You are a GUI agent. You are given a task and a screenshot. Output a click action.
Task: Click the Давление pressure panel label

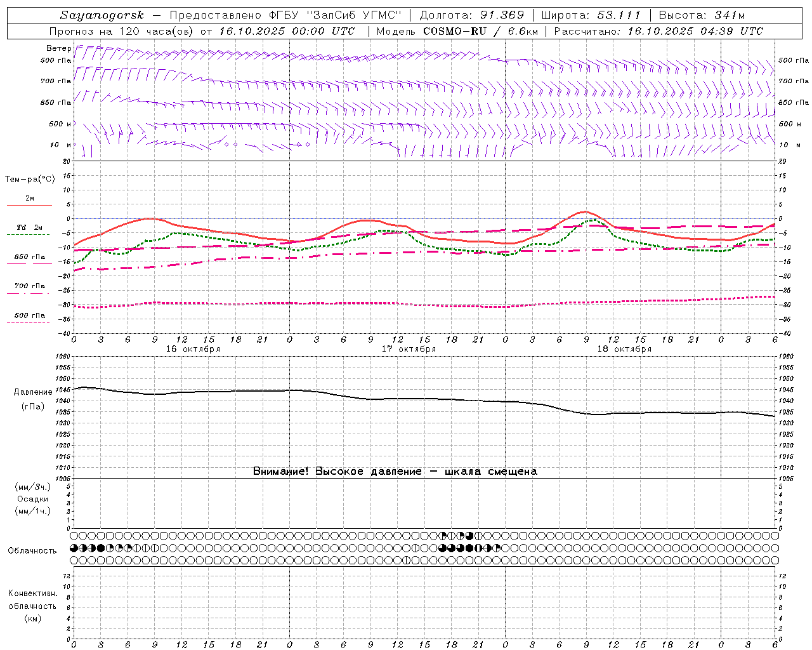33,392
